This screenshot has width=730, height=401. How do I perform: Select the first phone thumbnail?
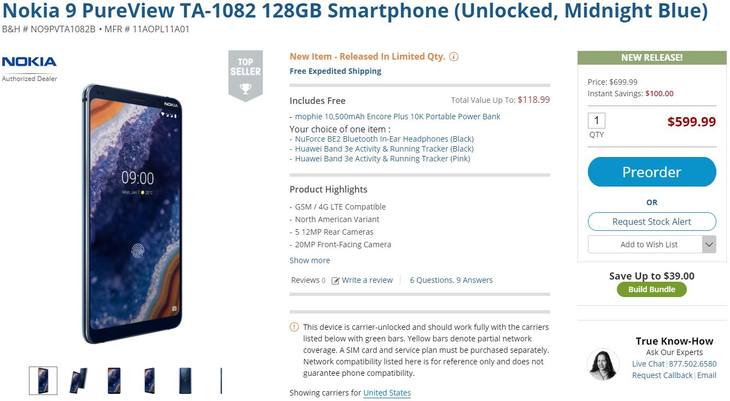point(43,381)
